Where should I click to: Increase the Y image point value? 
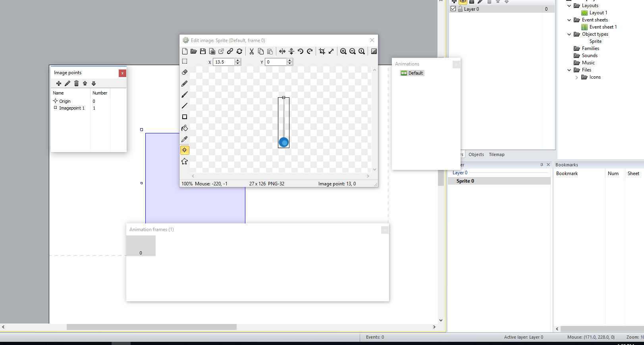pyautogui.click(x=290, y=60)
